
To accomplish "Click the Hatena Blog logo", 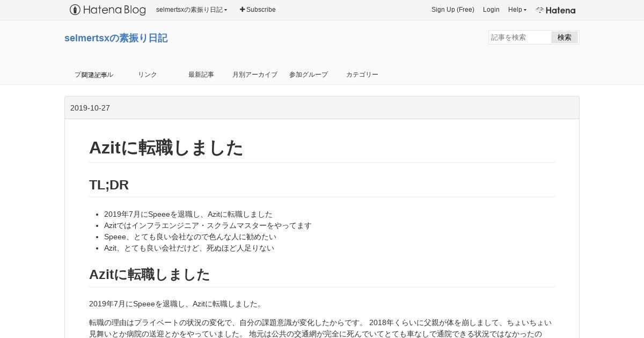I will click(x=107, y=10).
